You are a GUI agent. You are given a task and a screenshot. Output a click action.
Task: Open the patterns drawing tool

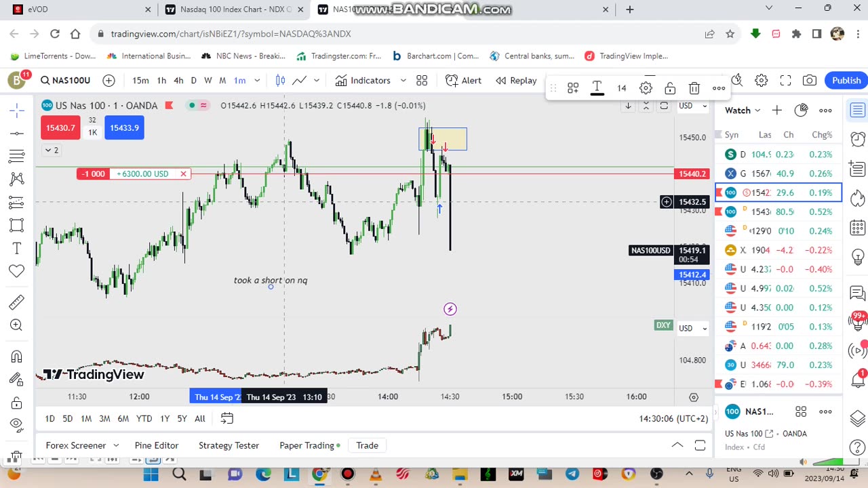(17, 179)
